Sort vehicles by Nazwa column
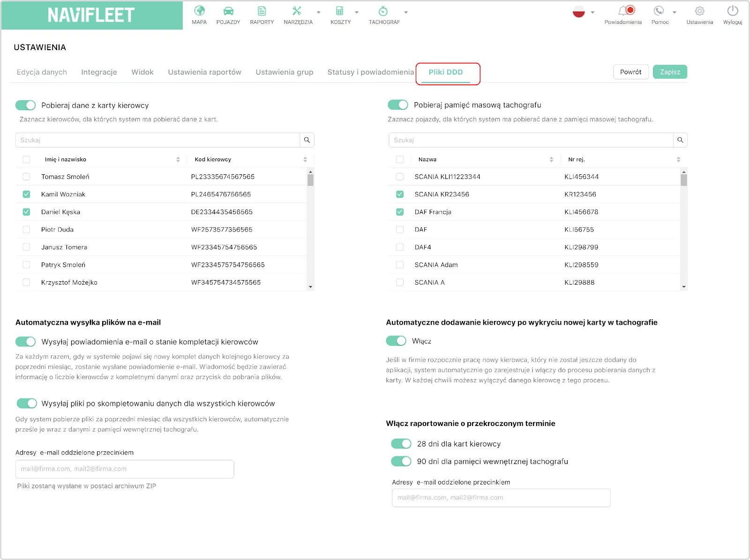This screenshot has height=560, width=750. tap(551, 159)
